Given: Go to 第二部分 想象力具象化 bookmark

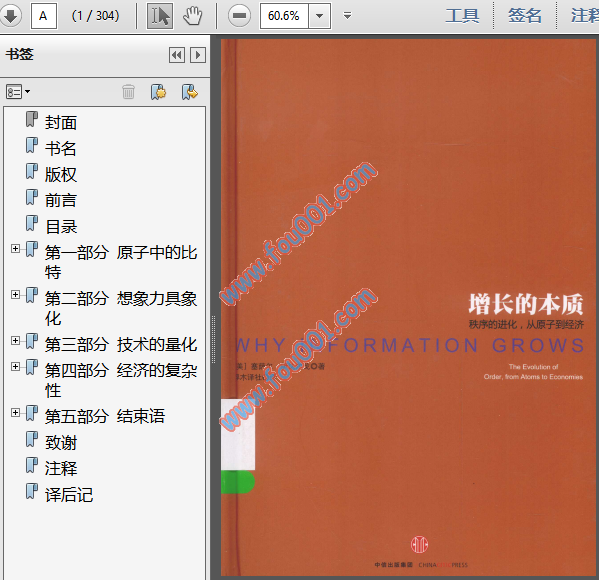Looking at the screenshot, I should 121,308.
